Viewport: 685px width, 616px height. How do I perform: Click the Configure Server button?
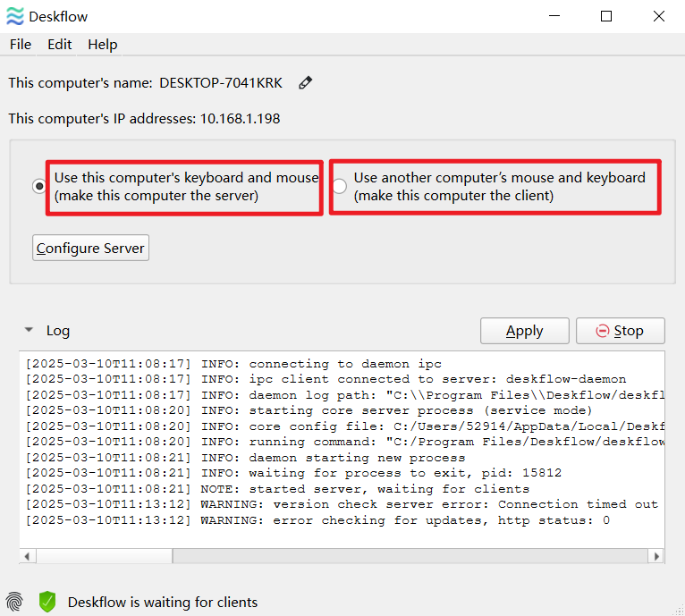[x=91, y=248]
